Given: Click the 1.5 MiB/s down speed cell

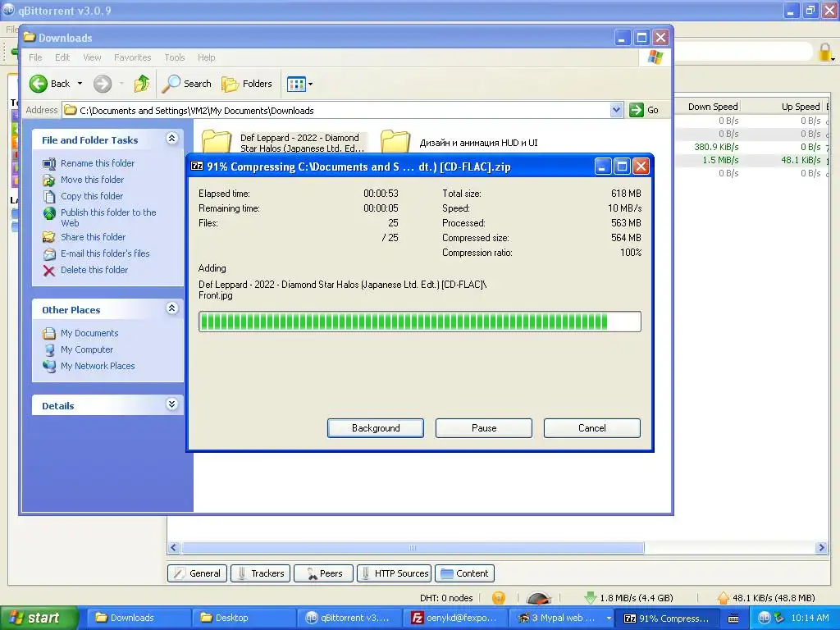Looking at the screenshot, I should tap(720, 160).
